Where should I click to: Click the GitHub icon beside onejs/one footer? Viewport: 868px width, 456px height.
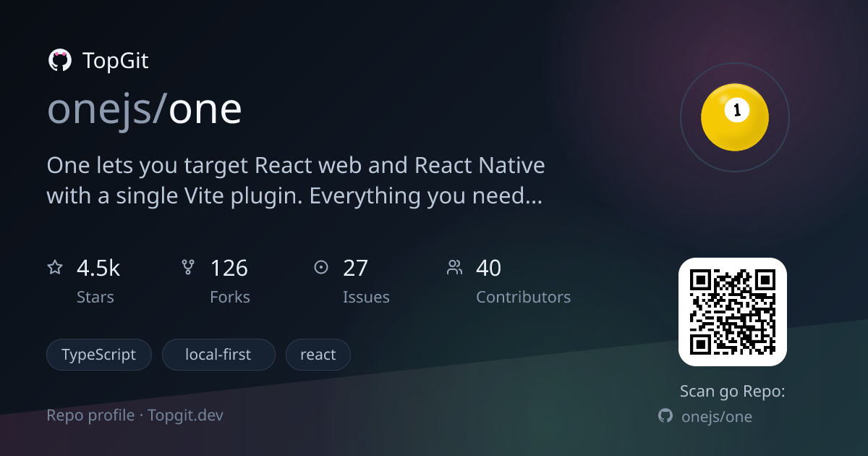665,415
